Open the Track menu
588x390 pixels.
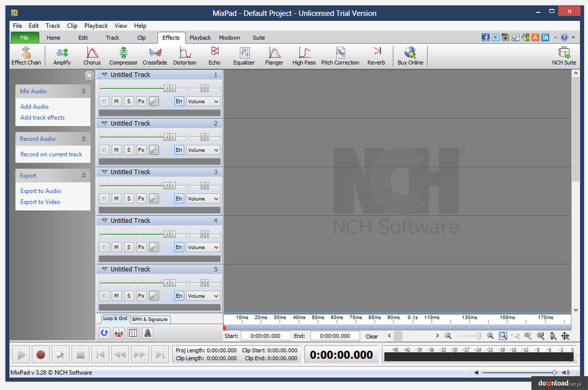click(53, 26)
